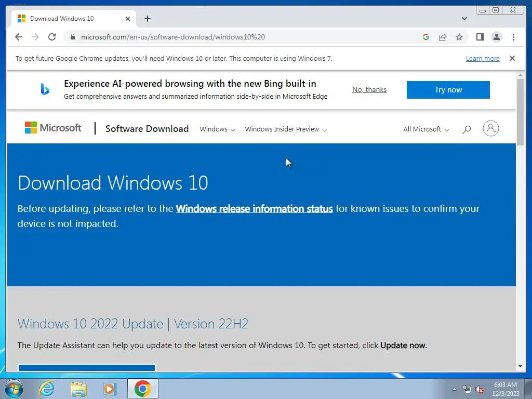Close the Download Windows 10 tab
Image resolution: width=532 pixels, height=399 pixels.
click(128, 19)
